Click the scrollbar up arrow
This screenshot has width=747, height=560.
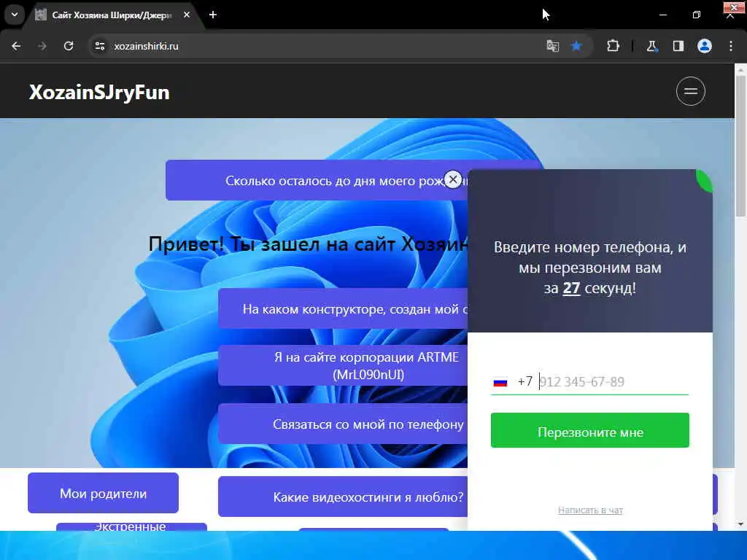[x=741, y=70]
